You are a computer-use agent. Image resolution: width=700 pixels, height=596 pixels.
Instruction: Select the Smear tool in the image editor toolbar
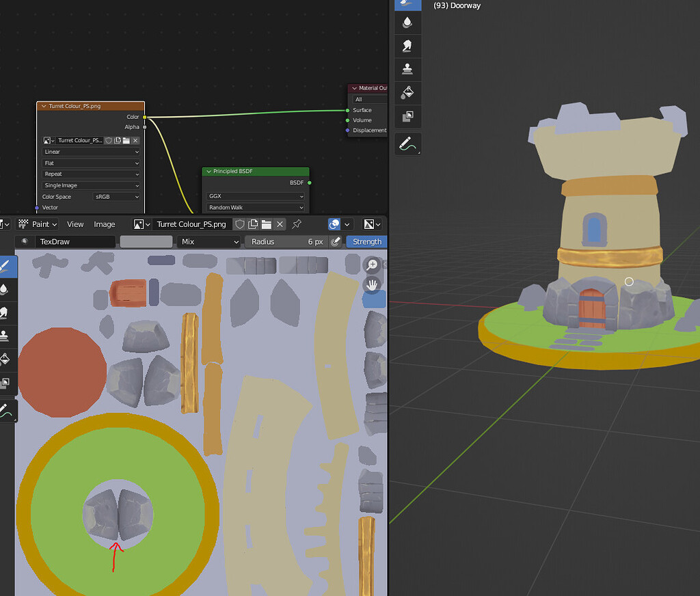5,312
